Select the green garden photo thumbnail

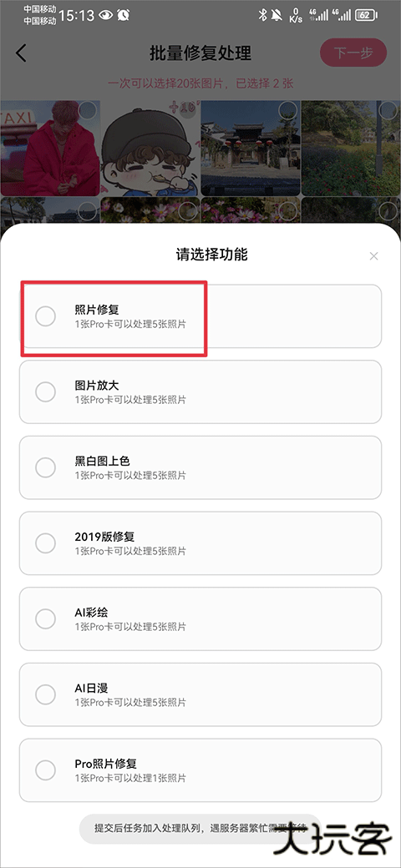[351, 148]
